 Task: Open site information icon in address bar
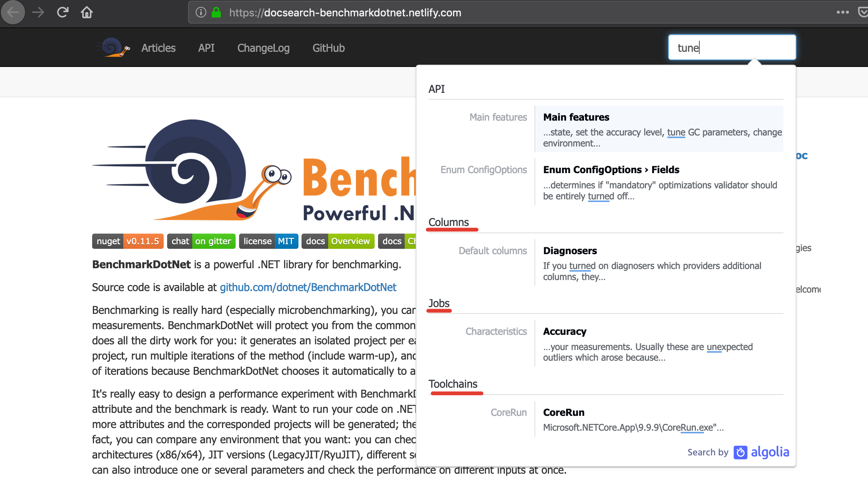[201, 13]
